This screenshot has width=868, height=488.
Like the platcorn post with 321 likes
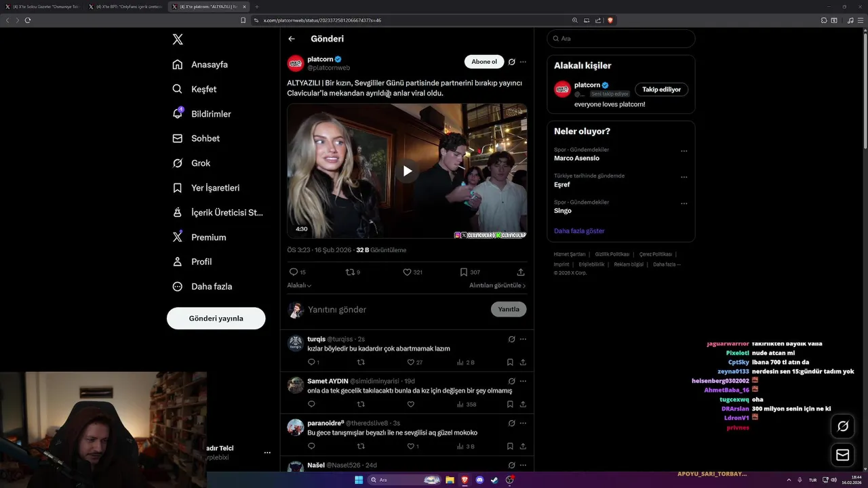click(412, 272)
